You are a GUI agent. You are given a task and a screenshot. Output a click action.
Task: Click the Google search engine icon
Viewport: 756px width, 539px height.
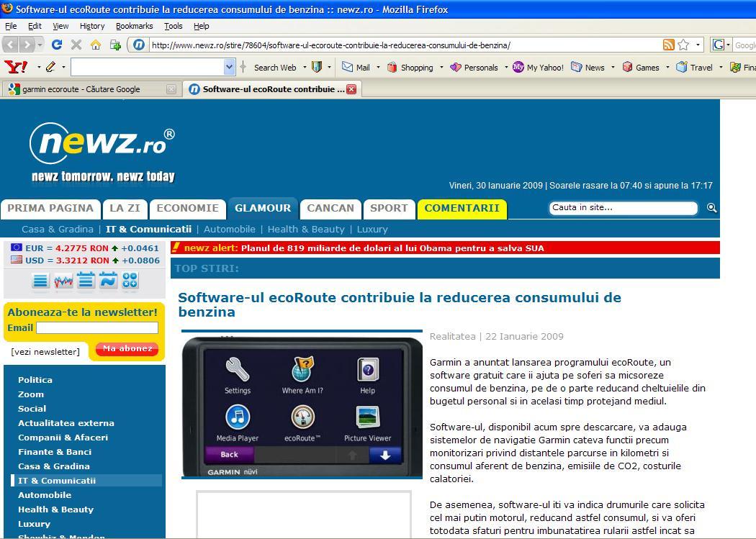pos(719,45)
